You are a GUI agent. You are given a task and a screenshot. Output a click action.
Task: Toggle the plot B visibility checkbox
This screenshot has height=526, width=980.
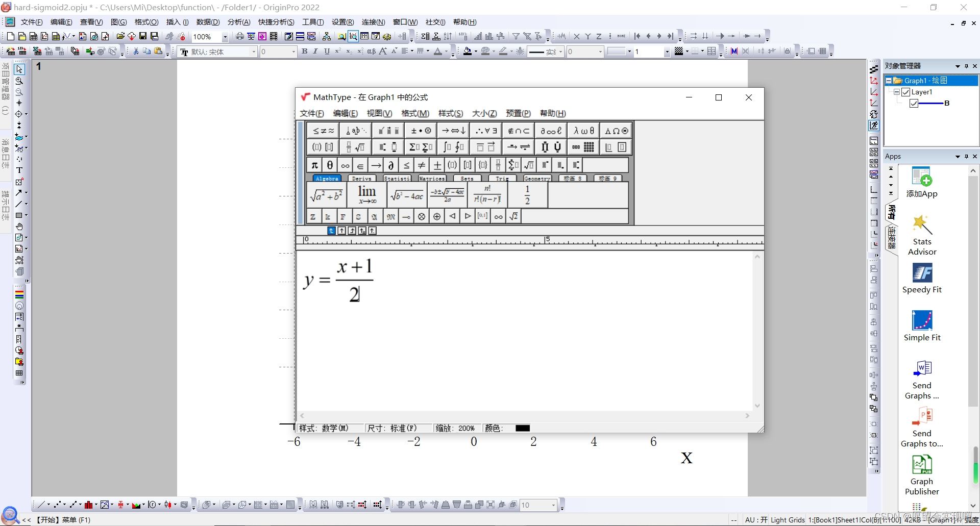coord(914,103)
